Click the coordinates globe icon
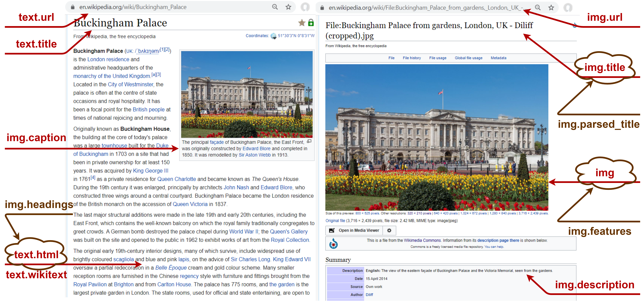 click(274, 36)
